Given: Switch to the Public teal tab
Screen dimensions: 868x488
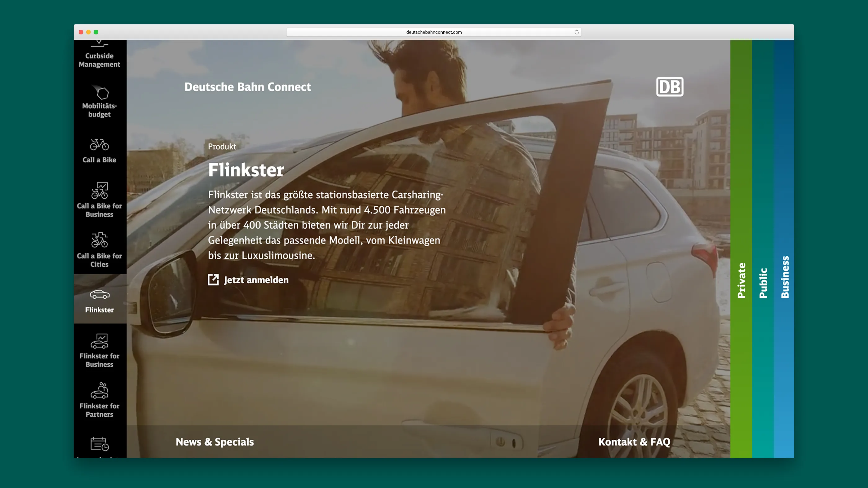Looking at the screenshot, I should (x=763, y=248).
